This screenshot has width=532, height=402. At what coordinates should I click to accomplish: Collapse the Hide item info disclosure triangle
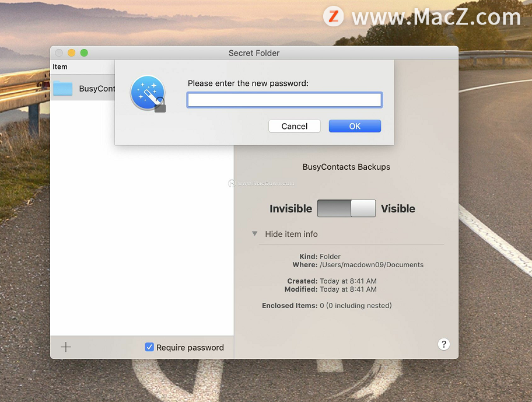[254, 234]
